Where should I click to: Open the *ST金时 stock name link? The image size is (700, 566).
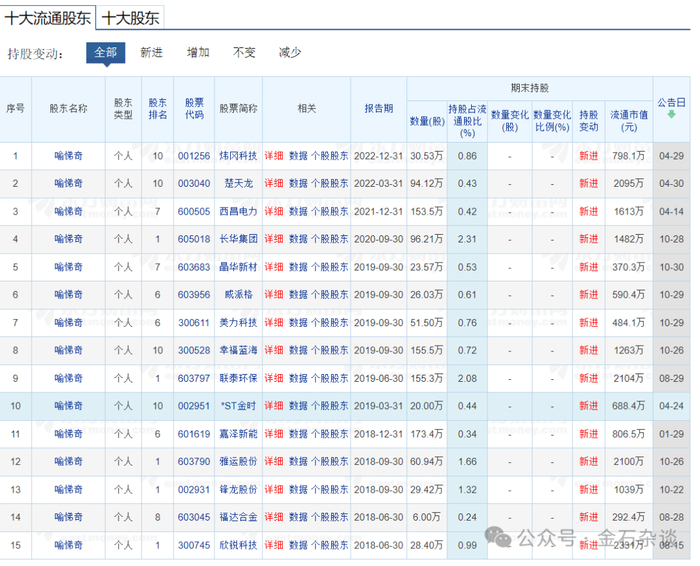pos(238,405)
